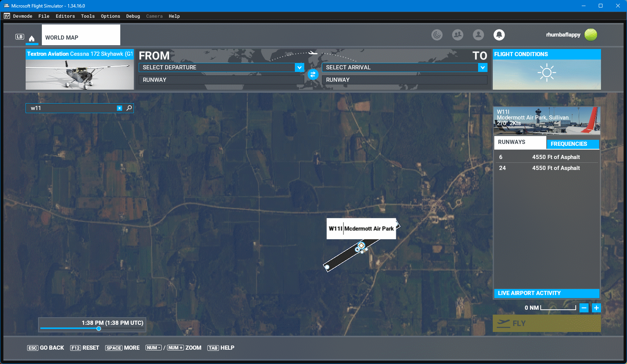Expand the Select Departure dropdown arrow
Image resolution: width=627 pixels, height=364 pixels.
pos(299,67)
